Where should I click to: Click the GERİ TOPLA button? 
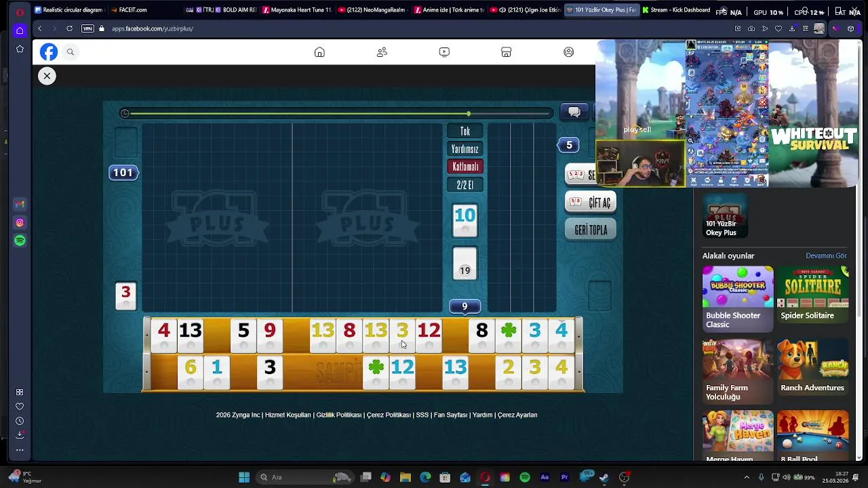point(590,230)
